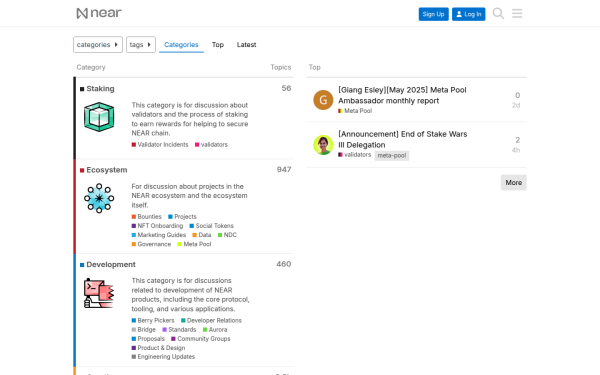600x375 pixels.
Task: Open the Standards subcategory
Action: pos(179,329)
